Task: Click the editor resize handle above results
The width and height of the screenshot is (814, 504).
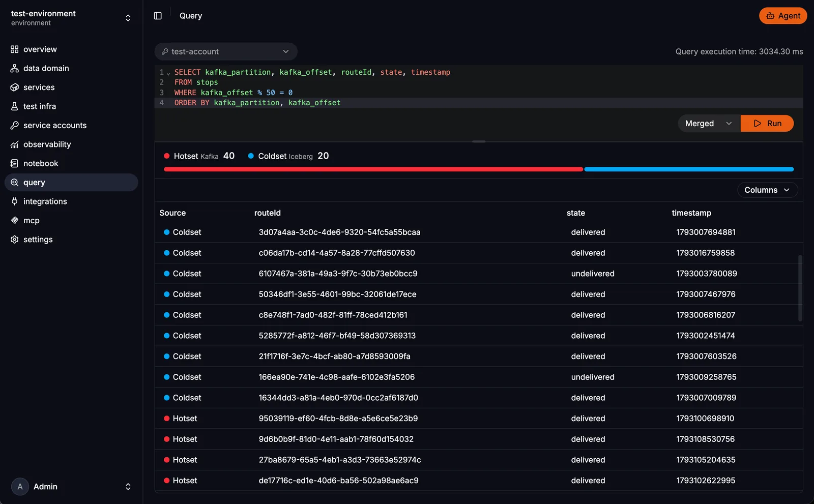Action: pyautogui.click(x=479, y=141)
